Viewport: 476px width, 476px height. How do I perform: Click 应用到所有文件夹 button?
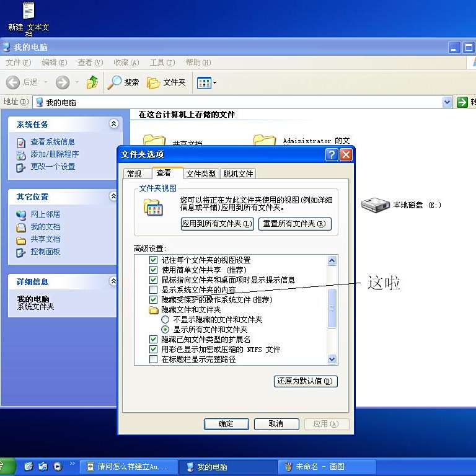[218, 224]
